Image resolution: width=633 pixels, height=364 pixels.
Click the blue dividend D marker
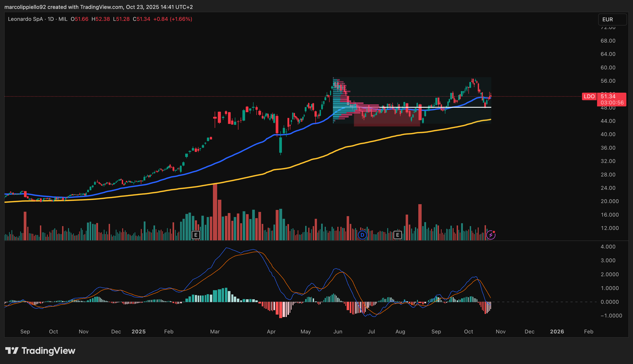[x=362, y=235]
